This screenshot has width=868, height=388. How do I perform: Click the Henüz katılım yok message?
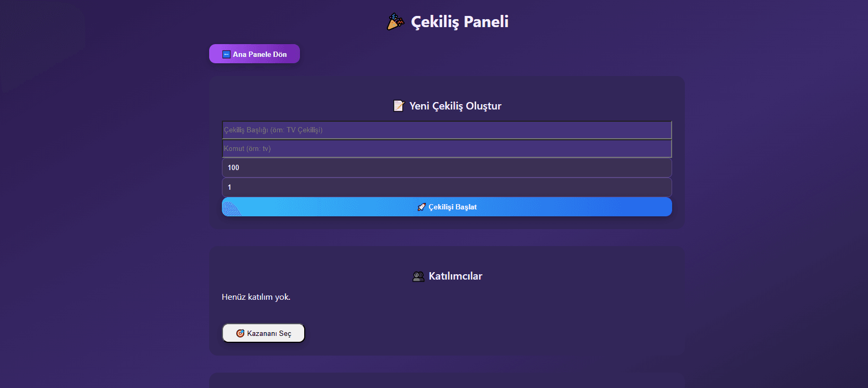pyautogui.click(x=256, y=297)
